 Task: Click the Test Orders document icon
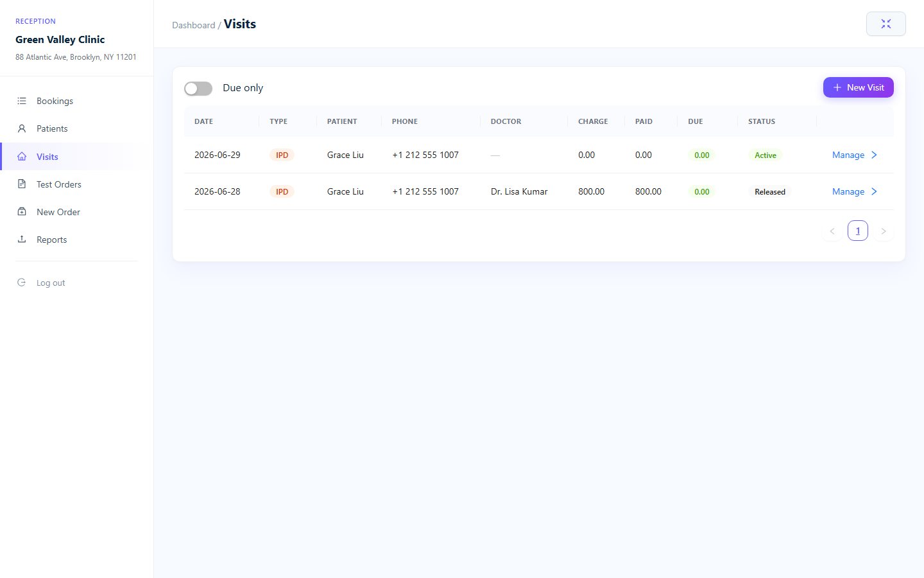tap(22, 184)
